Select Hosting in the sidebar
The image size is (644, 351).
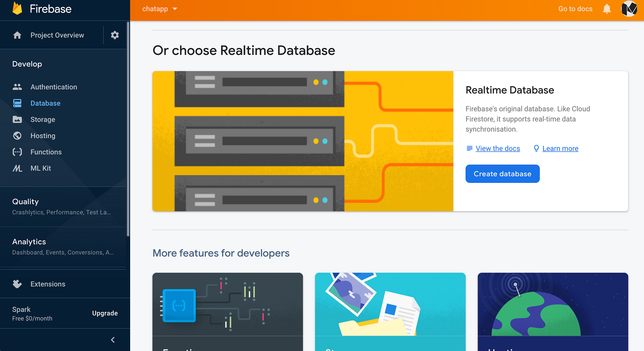[x=43, y=136]
